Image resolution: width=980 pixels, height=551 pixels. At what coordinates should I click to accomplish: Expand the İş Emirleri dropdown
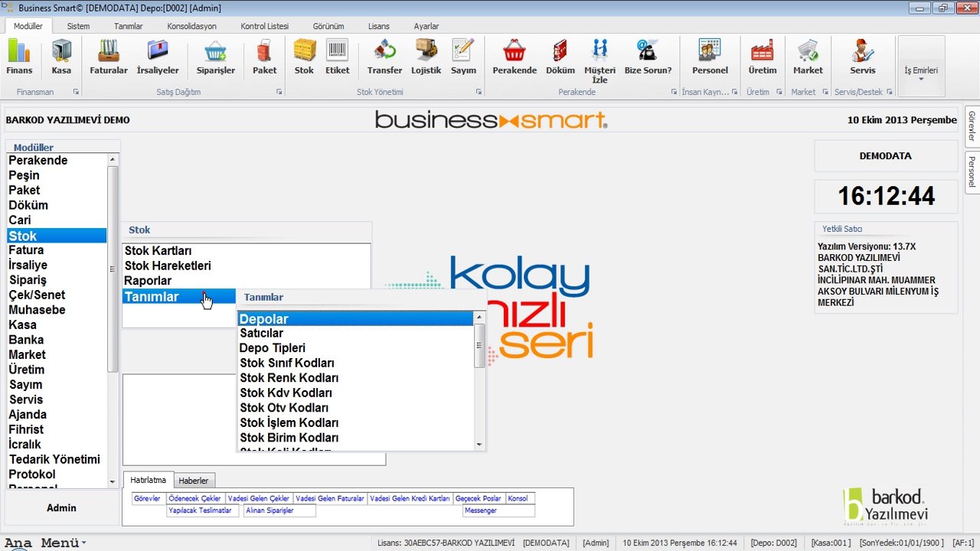point(921,67)
